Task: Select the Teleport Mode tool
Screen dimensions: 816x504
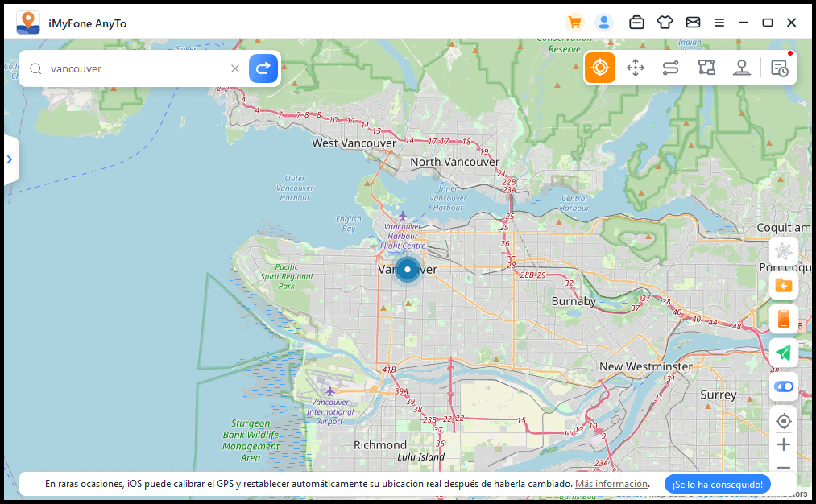Action: coord(600,68)
